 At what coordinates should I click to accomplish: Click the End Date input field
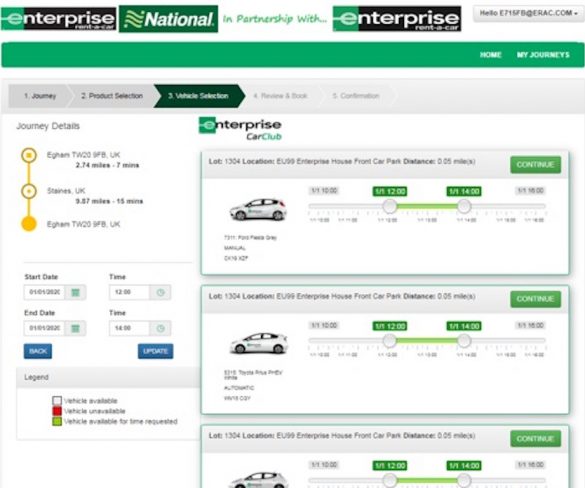(x=44, y=328)
